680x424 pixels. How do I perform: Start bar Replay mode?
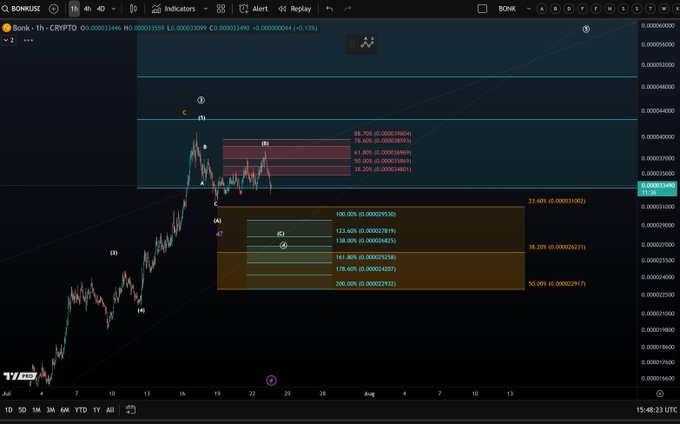(x=295, y=9)
